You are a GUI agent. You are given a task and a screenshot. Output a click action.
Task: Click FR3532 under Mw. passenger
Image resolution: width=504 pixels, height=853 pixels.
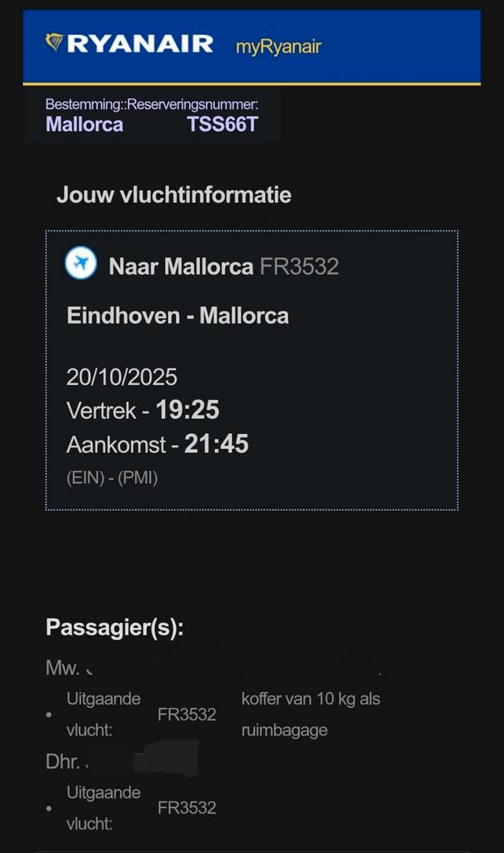[x=187, y=715]
